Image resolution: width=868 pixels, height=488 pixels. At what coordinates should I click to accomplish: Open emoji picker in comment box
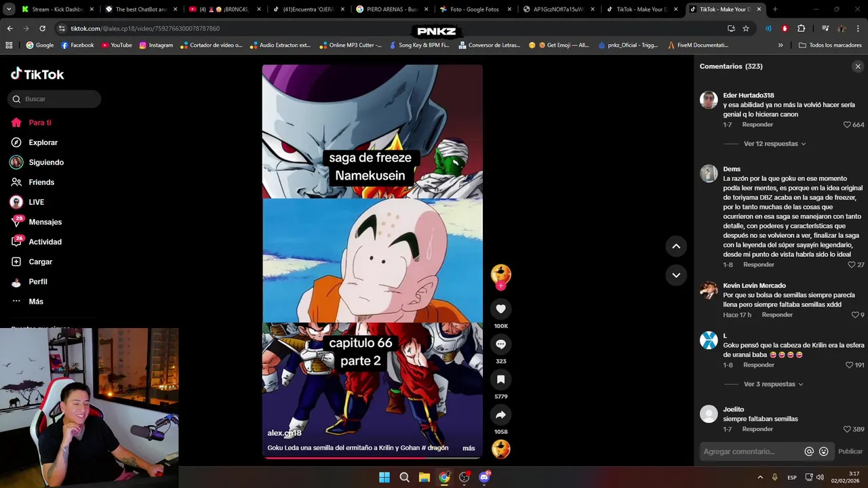(824, 451)
